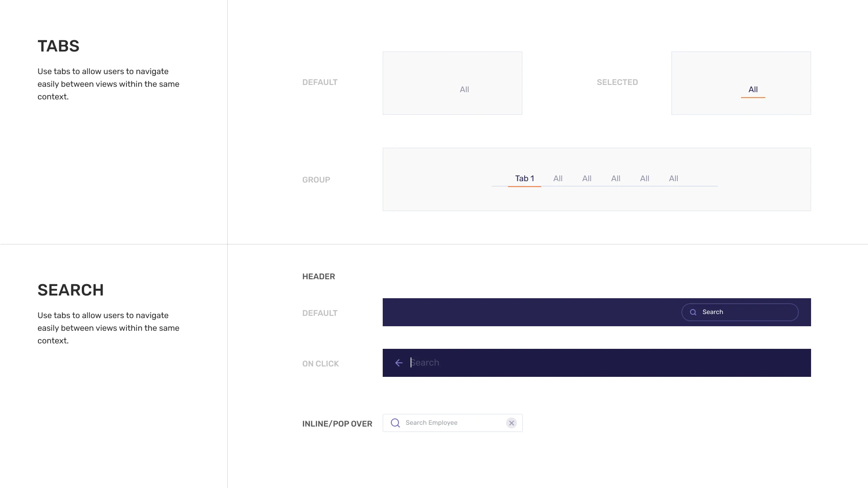Viewport: 868px width, 488px height.
Task: Click the ON CLICK label
Action: pos(320,364)
